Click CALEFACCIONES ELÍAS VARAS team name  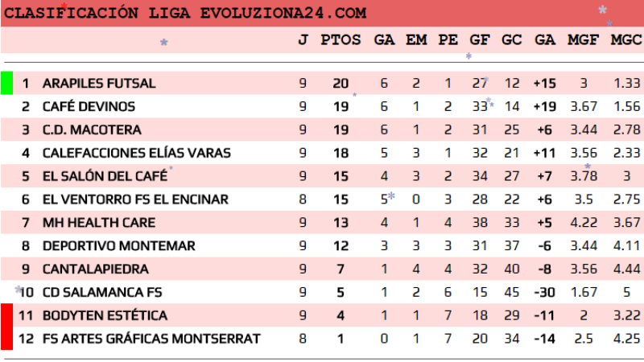click(x=136, y=153)
